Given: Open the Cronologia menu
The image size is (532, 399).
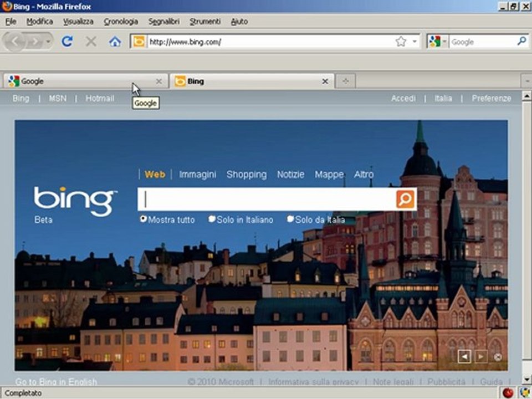Looking at the screenshot, I should 121,22.
